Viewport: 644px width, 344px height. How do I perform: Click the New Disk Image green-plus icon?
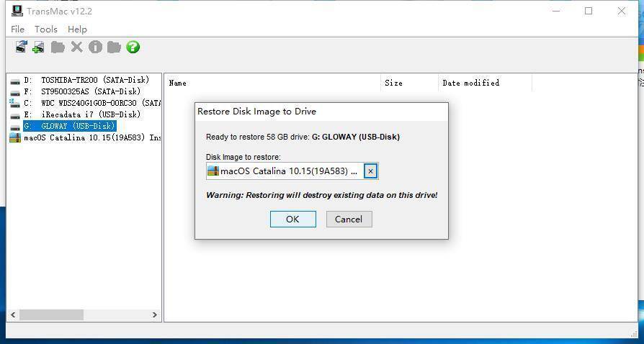tap(39, 47)
